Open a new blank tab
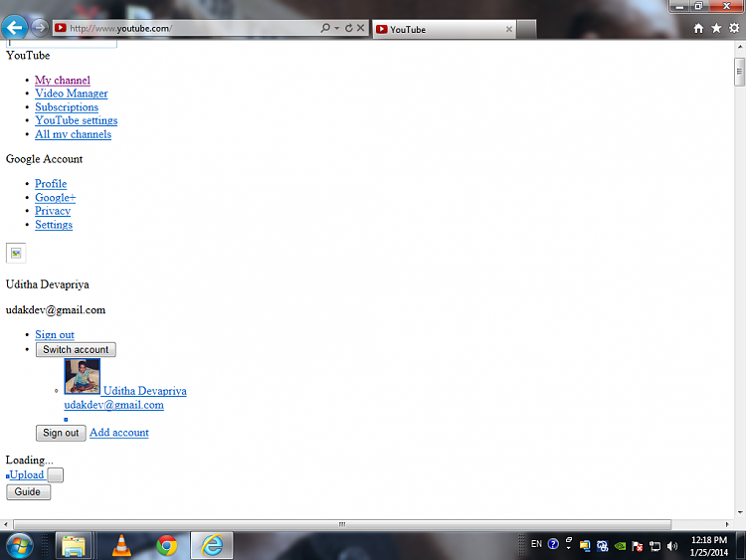 point(526,30)
